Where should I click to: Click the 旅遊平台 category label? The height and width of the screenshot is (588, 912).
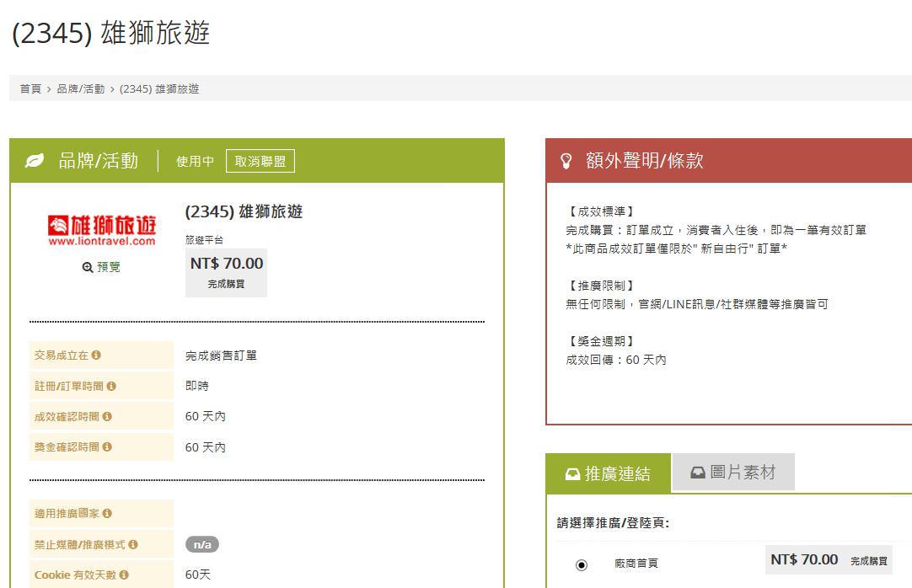(204, 240)
